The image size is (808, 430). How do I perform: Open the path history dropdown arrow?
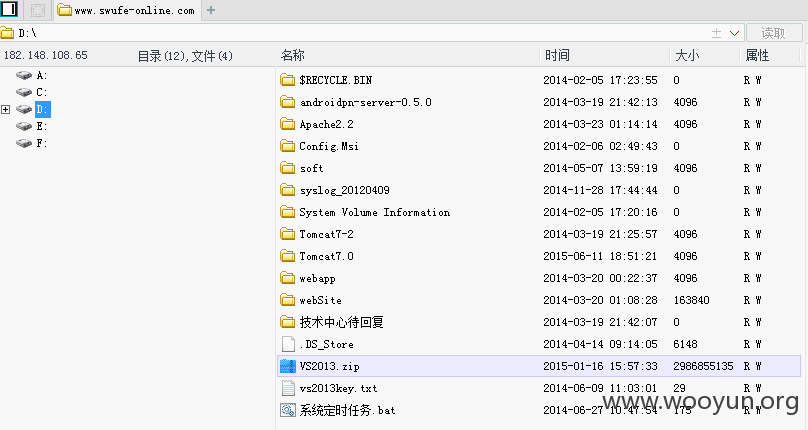735,34
